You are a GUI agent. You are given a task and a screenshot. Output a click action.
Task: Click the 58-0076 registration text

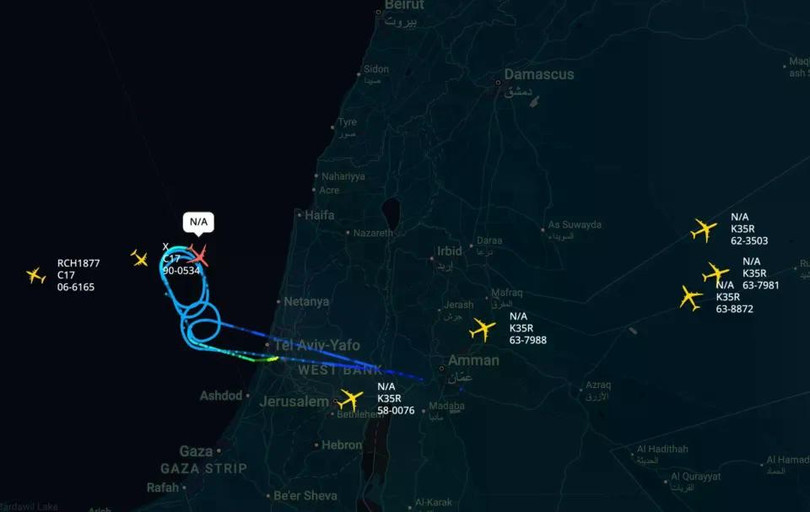[396, 410]
